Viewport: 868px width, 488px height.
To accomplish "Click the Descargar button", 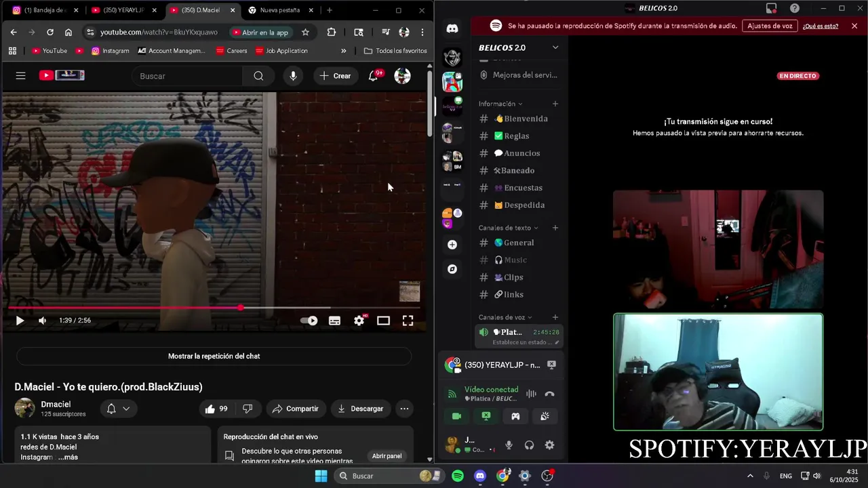I will [x=360, y=409].
